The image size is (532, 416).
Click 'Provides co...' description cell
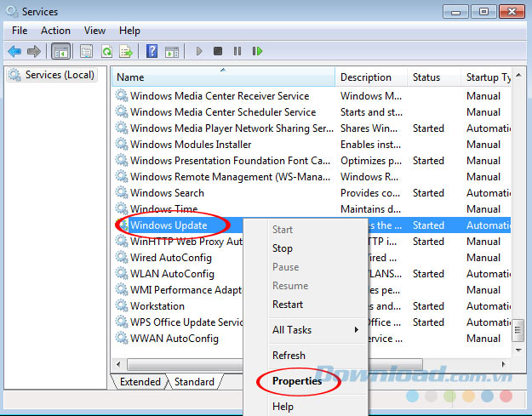pos(370,193)
